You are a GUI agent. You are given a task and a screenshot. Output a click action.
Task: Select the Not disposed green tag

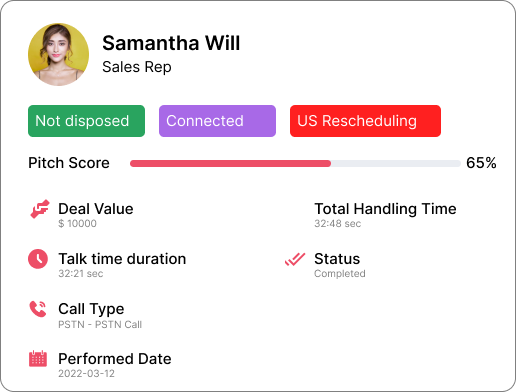pos(86,121)
